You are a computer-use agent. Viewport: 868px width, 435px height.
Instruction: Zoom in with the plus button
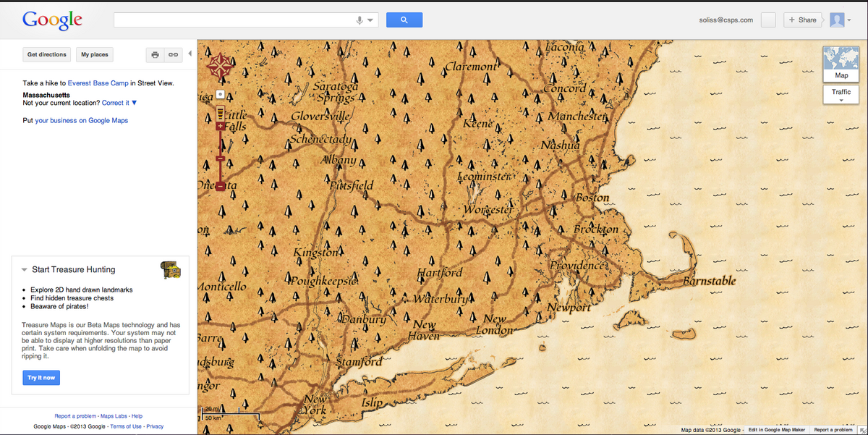pyautogui.click(x=221, y=126)
